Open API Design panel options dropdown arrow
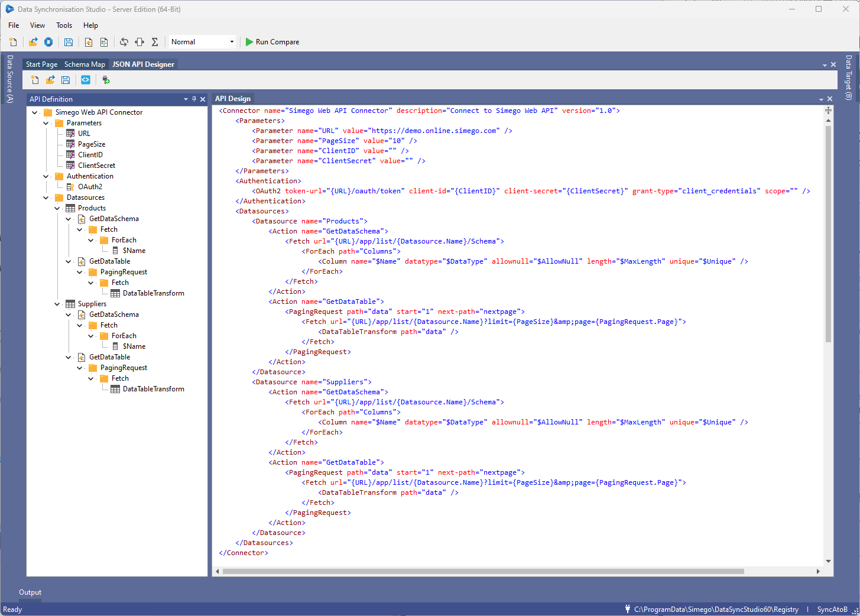Screen dimensions: 860x616 [821, 99]
